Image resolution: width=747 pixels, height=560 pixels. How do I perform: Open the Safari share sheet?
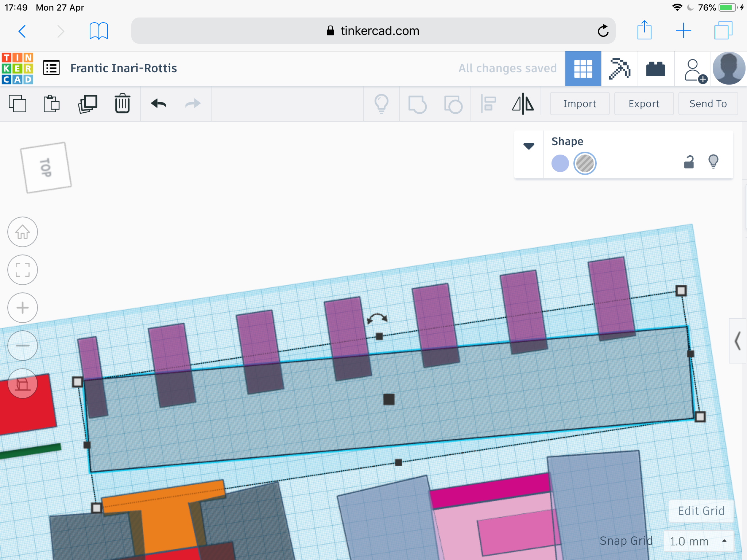(x=645, y=30)
